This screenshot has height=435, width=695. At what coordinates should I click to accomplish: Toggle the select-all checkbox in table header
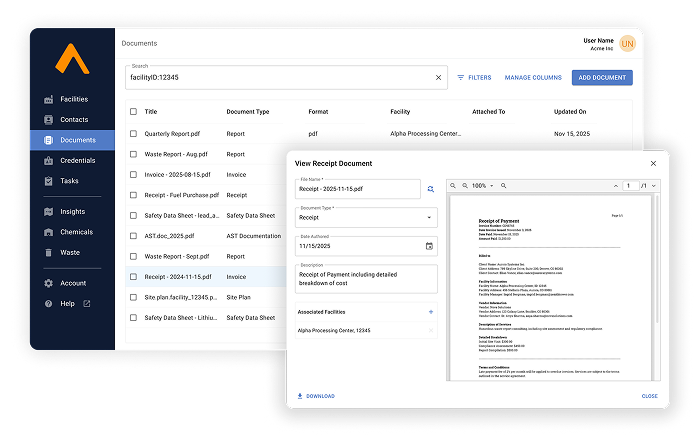tap(133, 112)
